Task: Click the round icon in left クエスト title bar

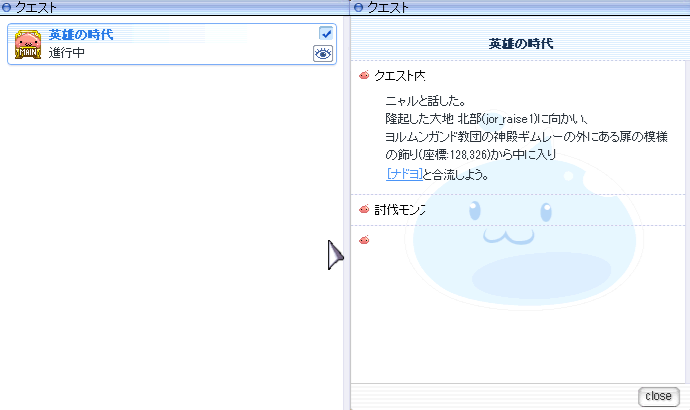Action: (6, 7)
